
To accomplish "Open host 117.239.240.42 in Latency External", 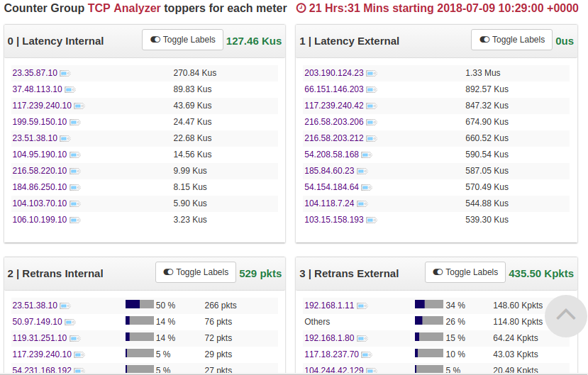I will pyautogui.click(x=333, y=106).
